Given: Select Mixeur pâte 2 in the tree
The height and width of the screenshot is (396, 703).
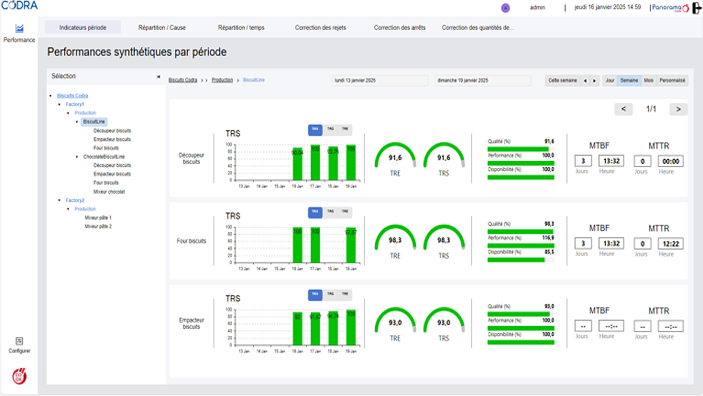Looking at the screenshot, I should [98, 226].
